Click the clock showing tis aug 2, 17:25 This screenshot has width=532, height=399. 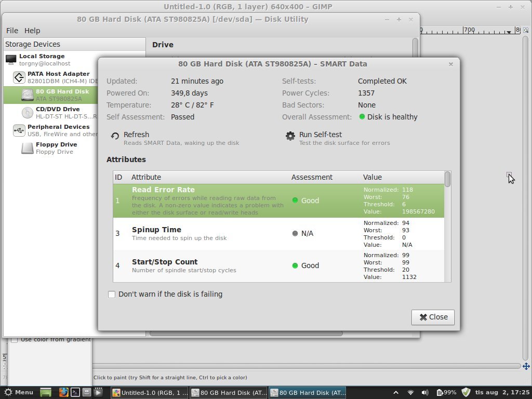[502, 393]
